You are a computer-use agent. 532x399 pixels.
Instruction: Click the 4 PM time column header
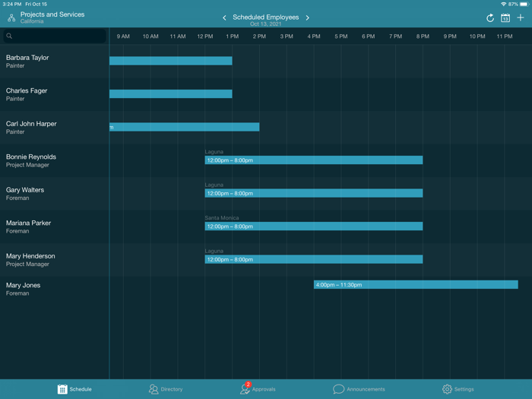pos(314,36)
